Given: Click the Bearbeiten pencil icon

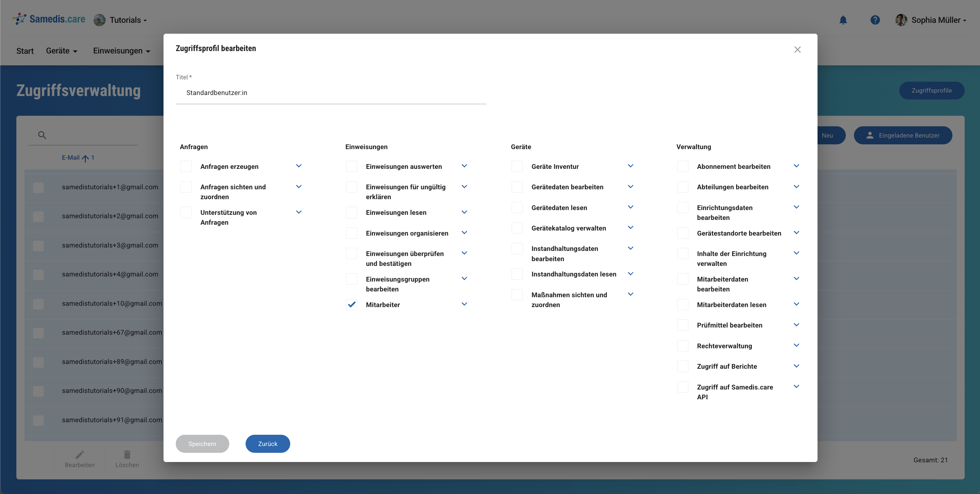Looking at the screenshot, I should [x=79, y=455].
